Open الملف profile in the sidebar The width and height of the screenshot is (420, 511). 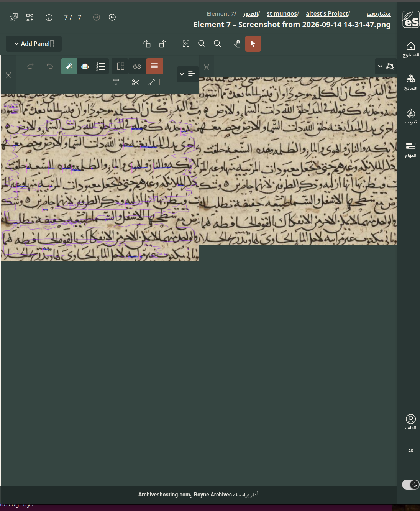(411, 422)
